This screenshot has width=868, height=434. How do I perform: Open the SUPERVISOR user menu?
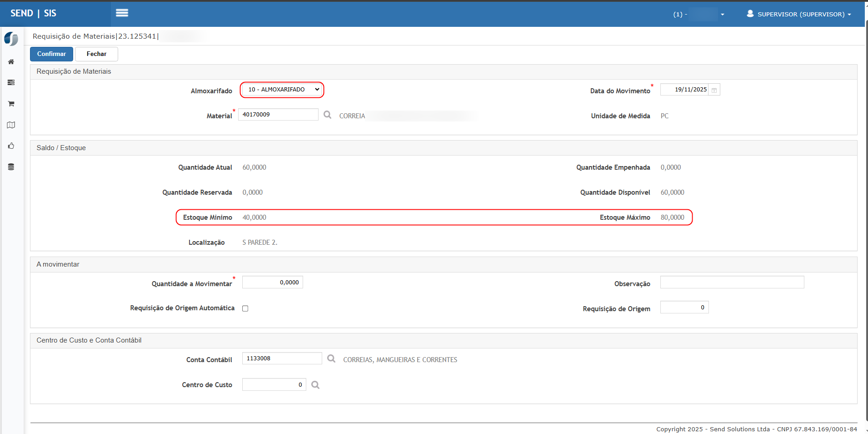tap(799, 14)
